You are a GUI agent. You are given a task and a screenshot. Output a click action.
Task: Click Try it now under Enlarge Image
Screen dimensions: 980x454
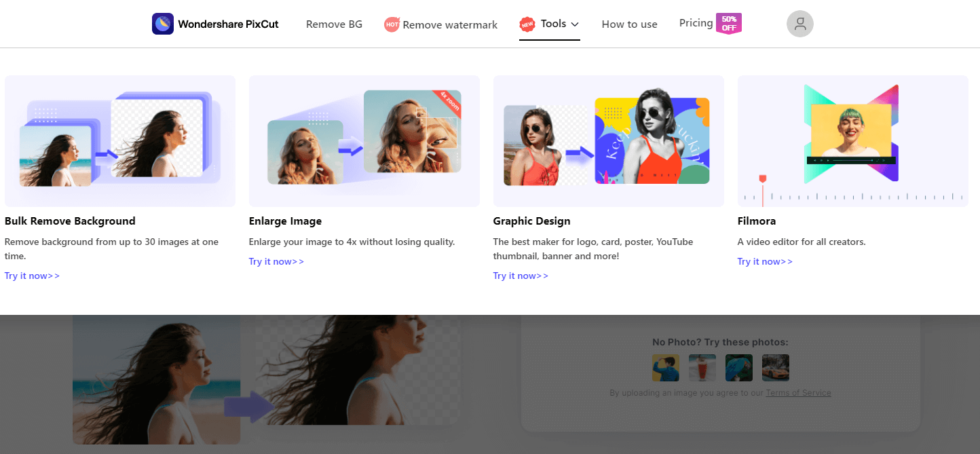[x=276, y=261]
